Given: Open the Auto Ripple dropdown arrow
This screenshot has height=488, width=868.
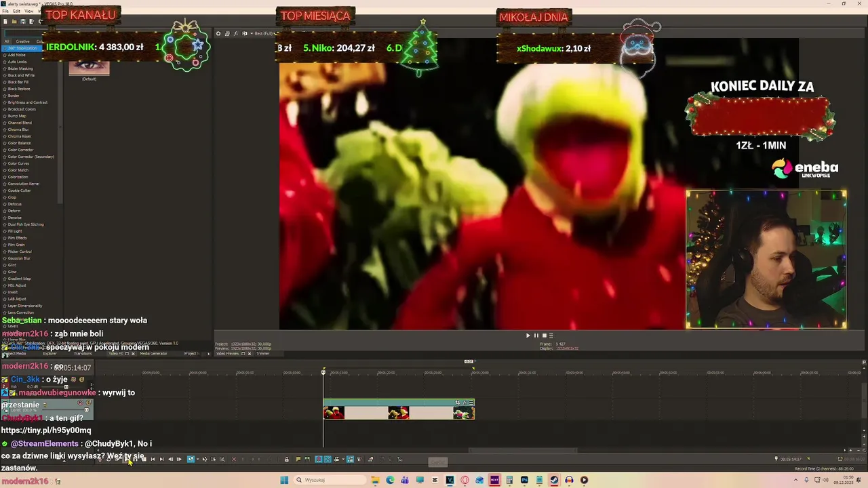Looking at the screenshot, I should pos(343,460).
